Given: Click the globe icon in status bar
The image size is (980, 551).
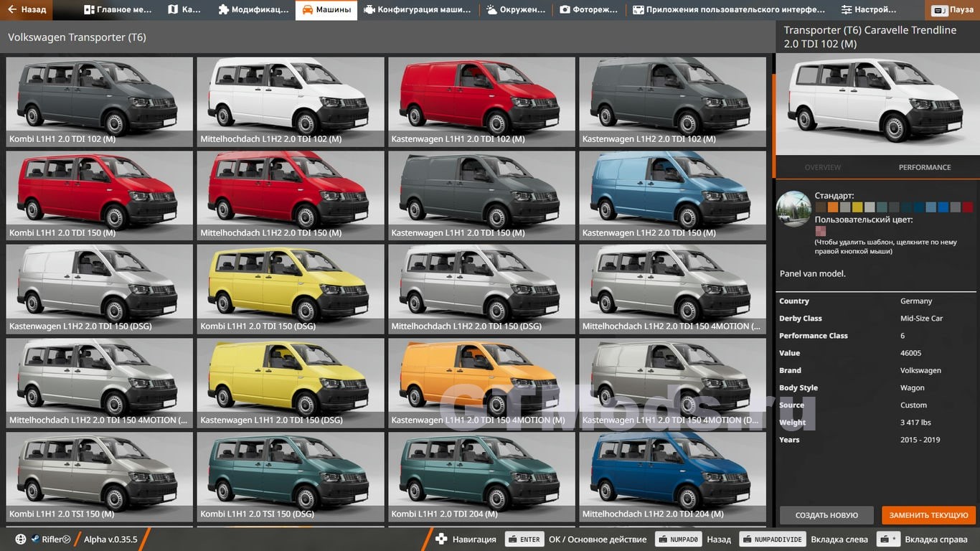Looking at the screenshot, I should 20,540.
